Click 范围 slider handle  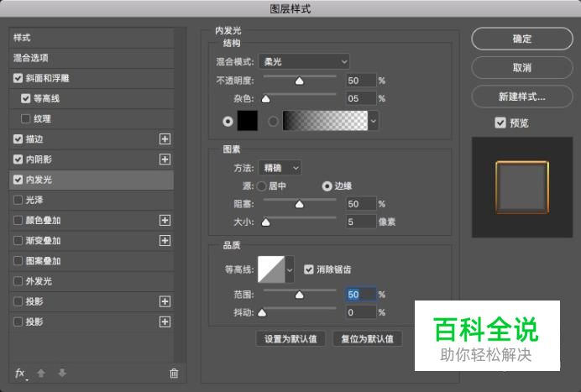click(300, 295)
